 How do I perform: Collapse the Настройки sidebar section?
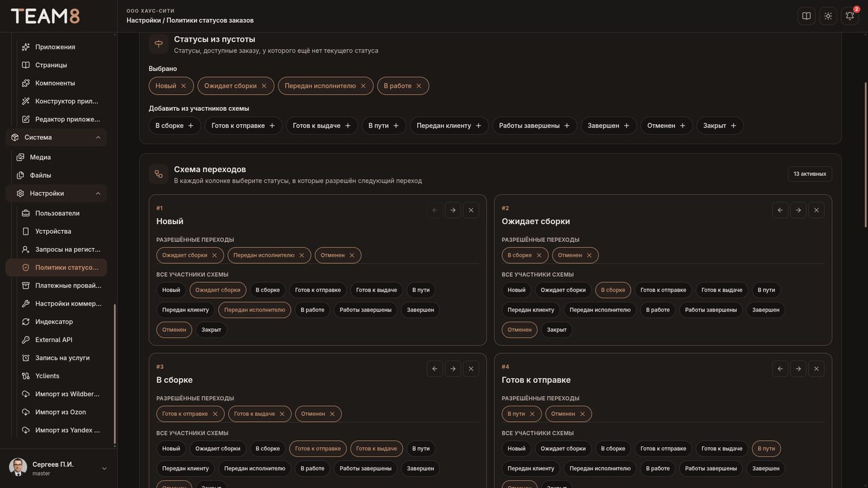tap(57, 193)
